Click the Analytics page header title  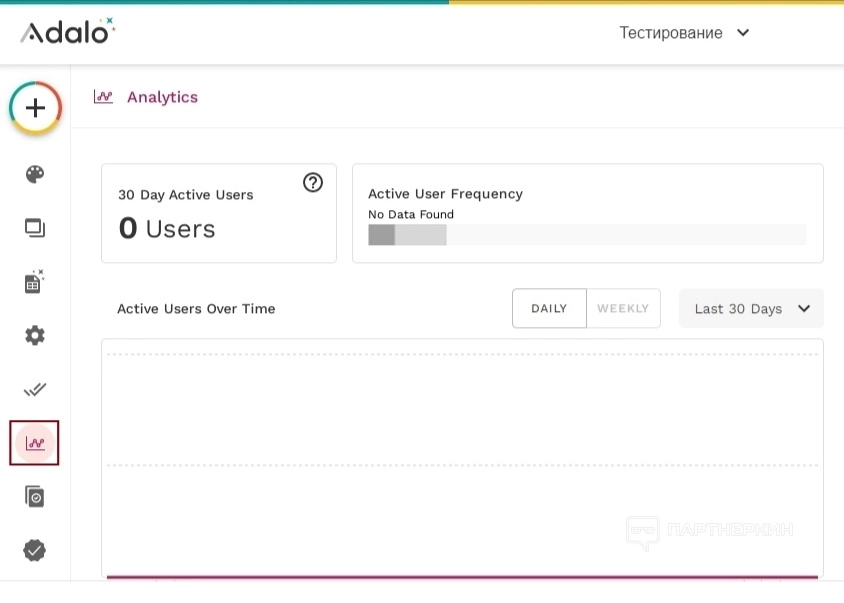coord(162,97)
